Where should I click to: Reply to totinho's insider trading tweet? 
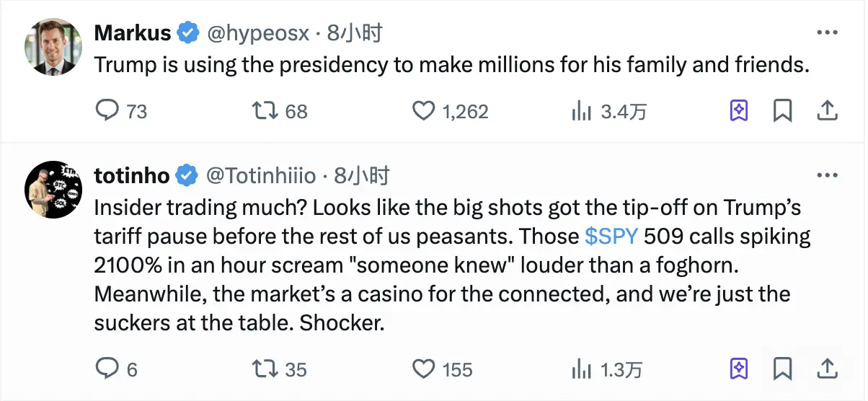107,369
